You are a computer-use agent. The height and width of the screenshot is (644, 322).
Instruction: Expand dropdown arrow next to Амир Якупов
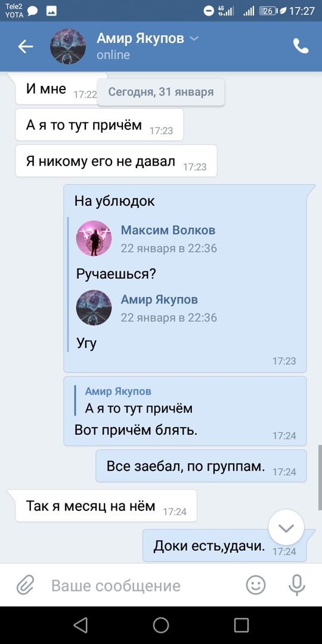pos(194,39)
